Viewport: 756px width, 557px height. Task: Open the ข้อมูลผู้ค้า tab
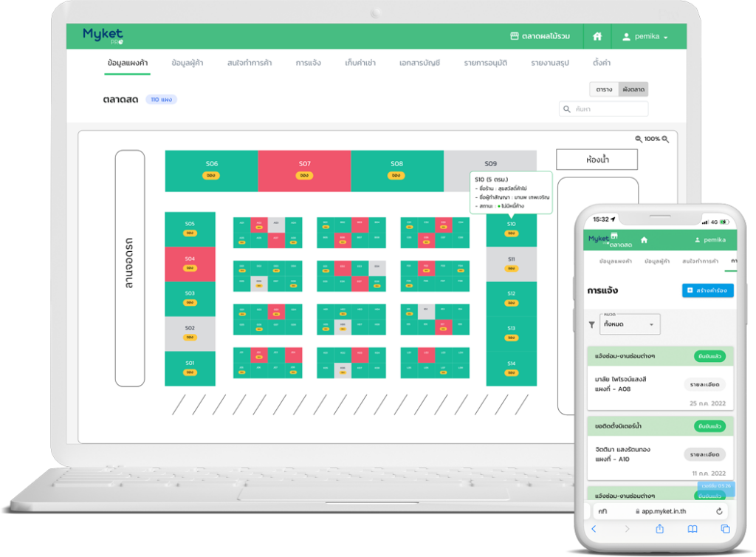pos(188,63)
